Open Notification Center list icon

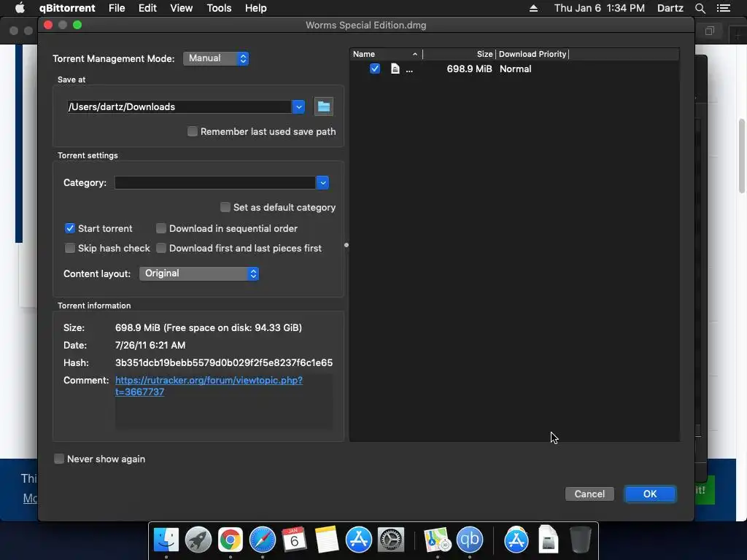click(x=724, y=8)
